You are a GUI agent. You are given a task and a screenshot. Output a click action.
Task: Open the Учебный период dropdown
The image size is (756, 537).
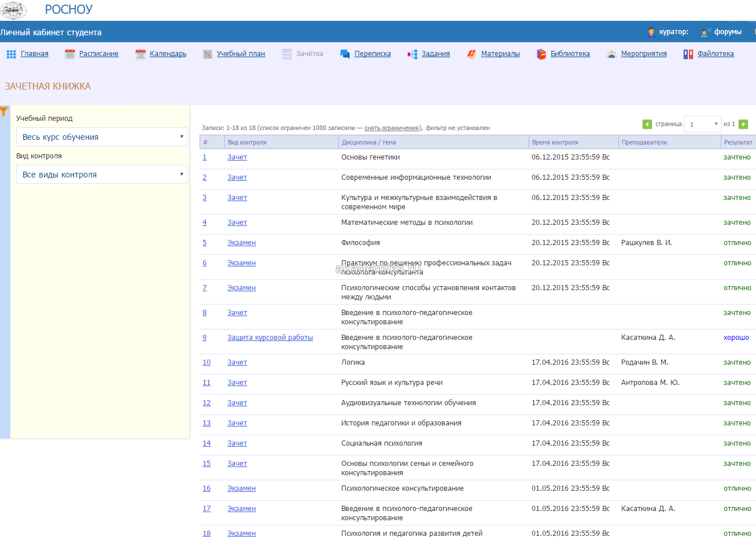pos(102,137)
